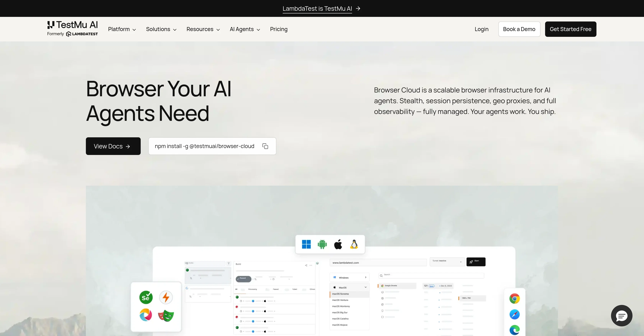Image resolution: width=644 pixels, height=336 pixels.
Task: Click the orange lightning bolt icon
Action: pos(166,297)
